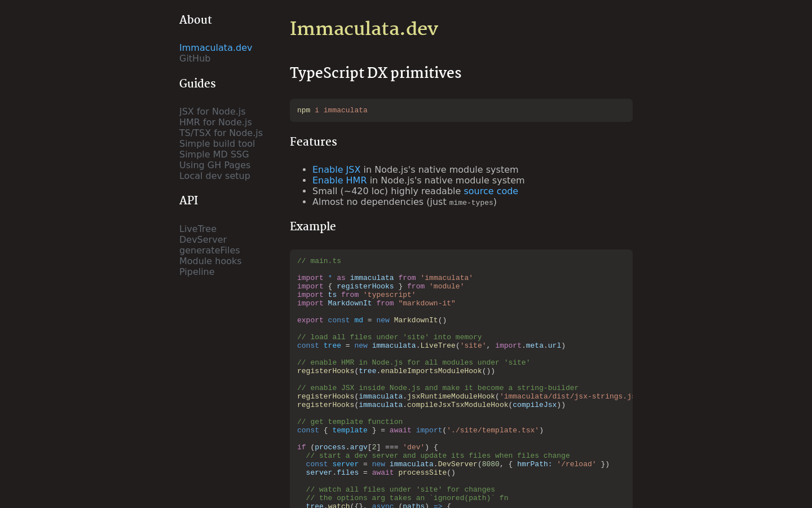Open the Simple build tool guide
This screenshot has height=508, width=812.
(217, 144)
